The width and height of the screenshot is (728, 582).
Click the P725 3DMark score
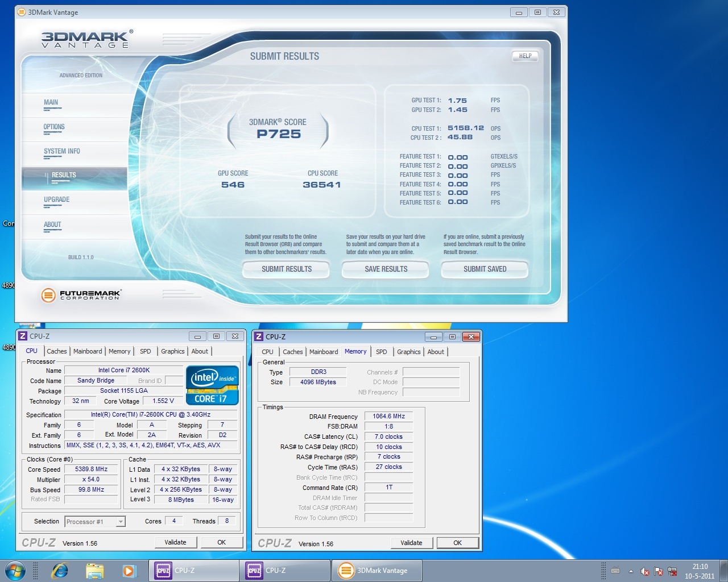coord(279,134)
